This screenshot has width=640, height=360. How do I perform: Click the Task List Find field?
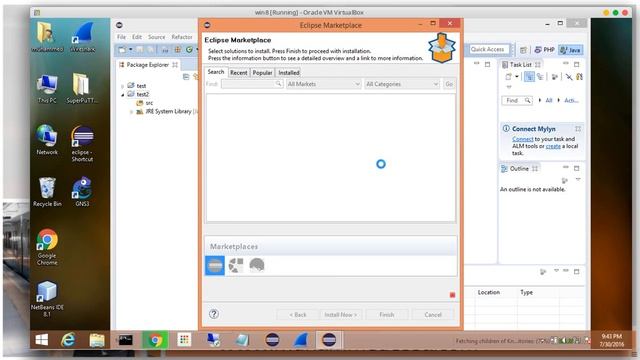(516, 100)
